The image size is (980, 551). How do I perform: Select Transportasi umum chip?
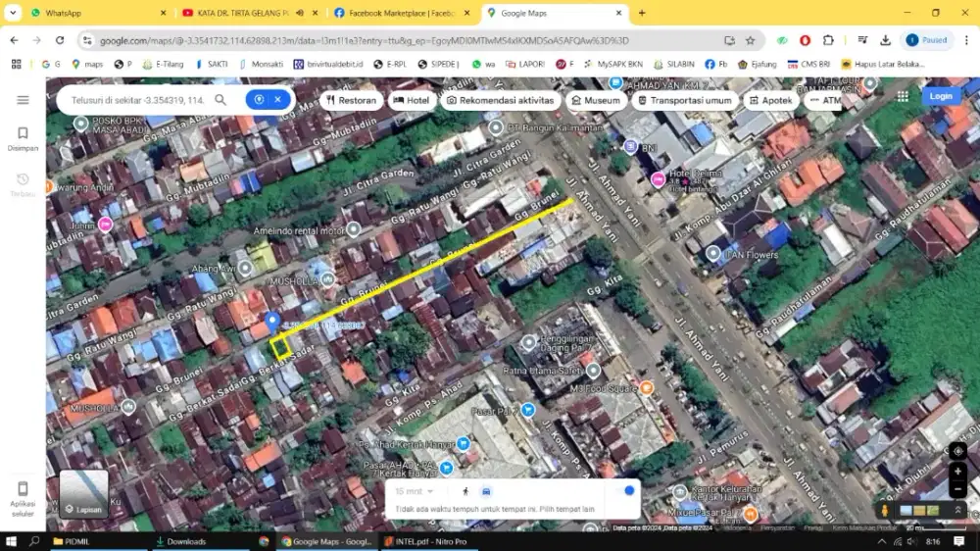684,100
